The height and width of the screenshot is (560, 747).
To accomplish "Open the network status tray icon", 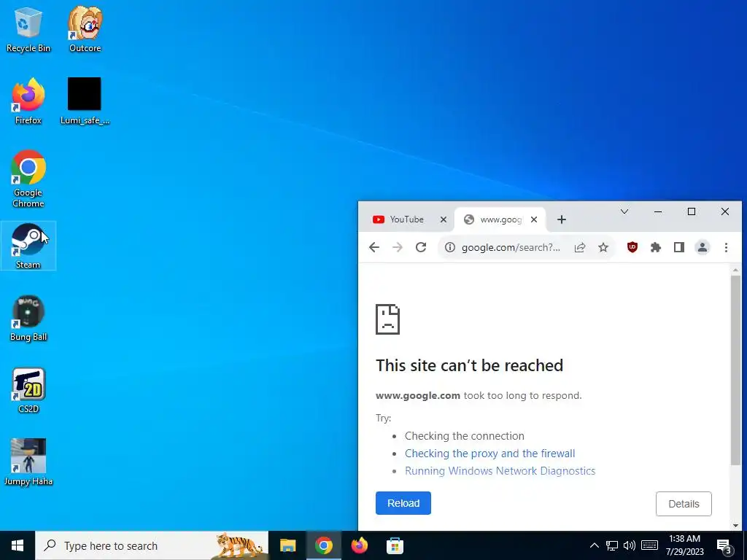I will [612, 545].
